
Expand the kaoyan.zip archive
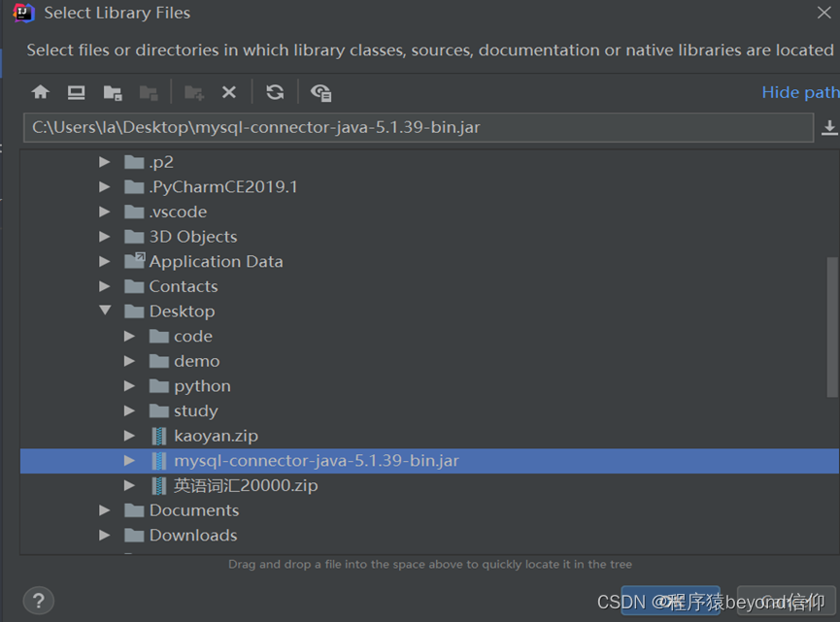[129, 436]
